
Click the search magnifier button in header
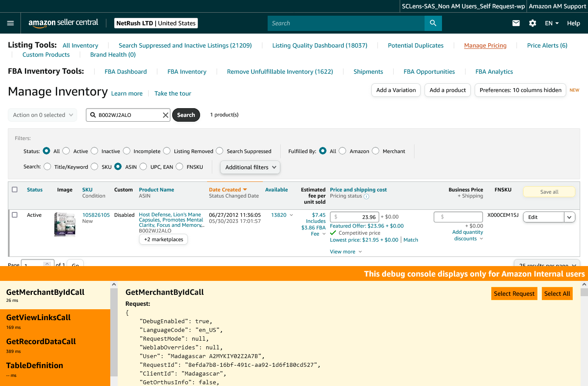[433, 23]
